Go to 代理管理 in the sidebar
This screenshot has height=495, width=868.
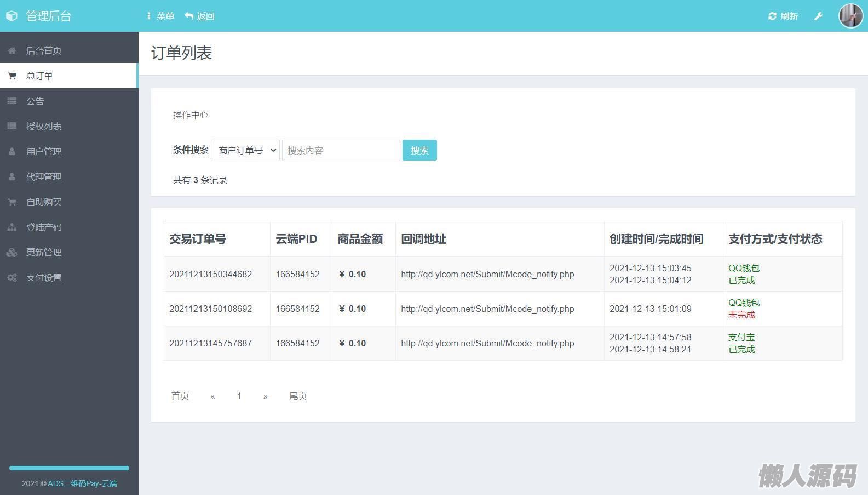(x=44, y=177)
